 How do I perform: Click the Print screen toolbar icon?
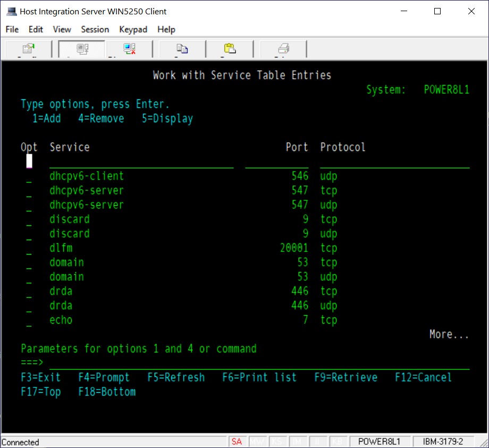(x=282, y=48)
